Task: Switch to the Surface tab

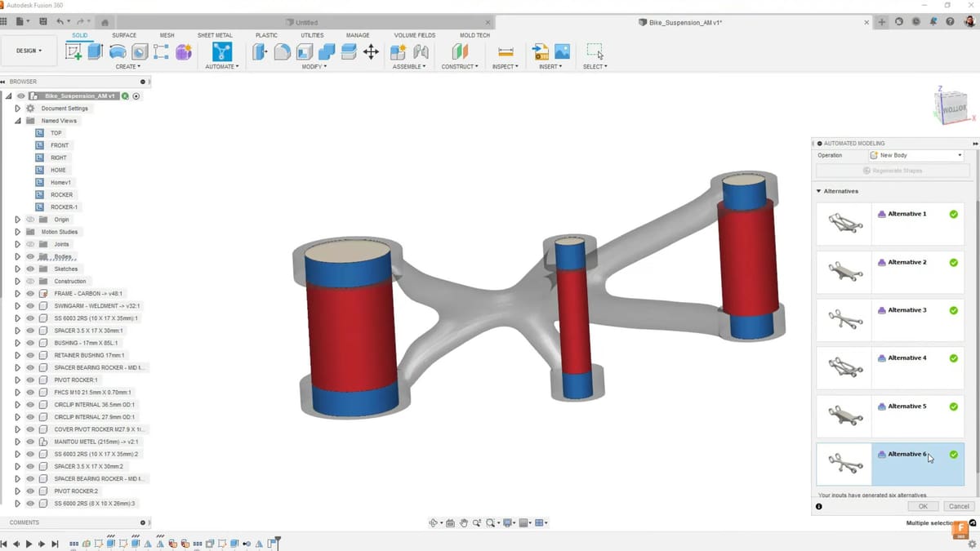Action: click(125, 35)
